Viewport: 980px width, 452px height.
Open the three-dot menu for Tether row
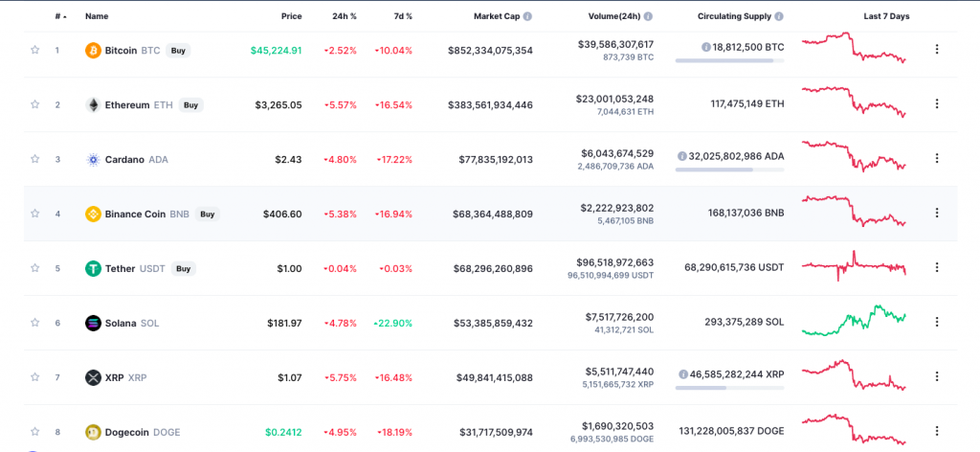tap(936, 267)
